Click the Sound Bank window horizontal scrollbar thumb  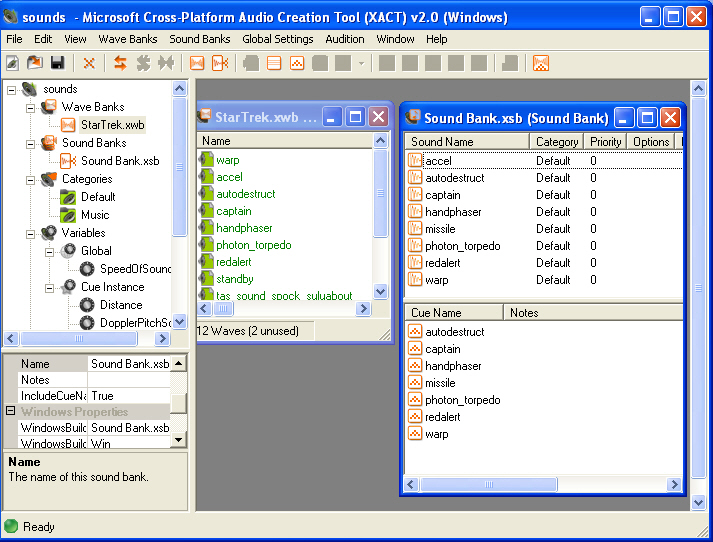[488, 484]
